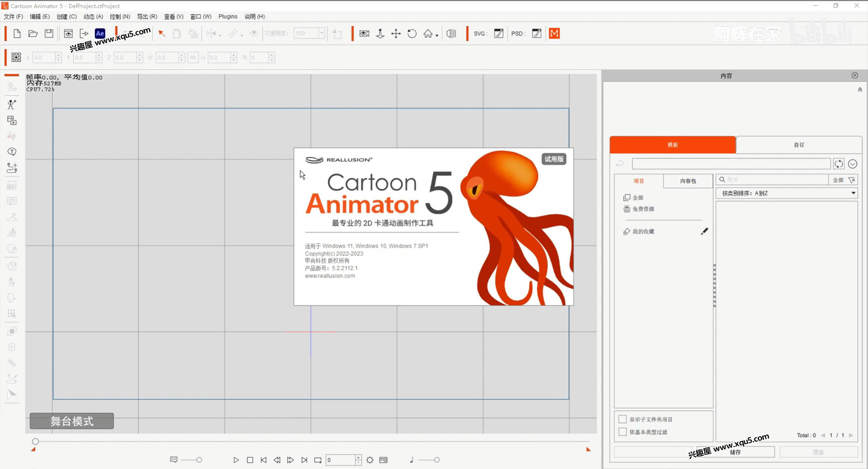Image resolution: width=868 pixels, height=469 pixels.
Task: Click the preview window icon in the toolbar
Action: pos(68,33)
